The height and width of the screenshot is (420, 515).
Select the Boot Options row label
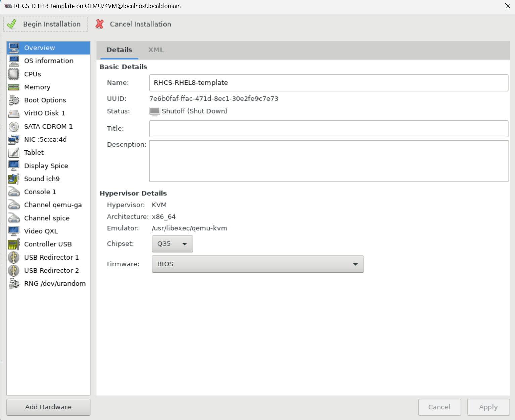click(45, 100)
